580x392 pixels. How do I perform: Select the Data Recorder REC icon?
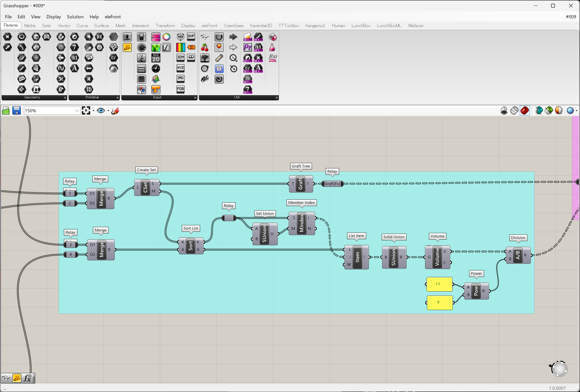click(219, 47)
